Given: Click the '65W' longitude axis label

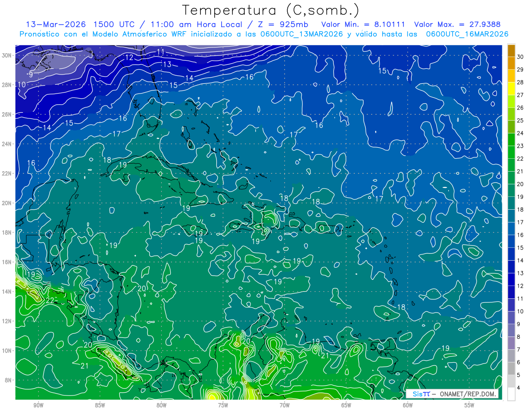Looking at the screenshot, I should coord(346,405).
